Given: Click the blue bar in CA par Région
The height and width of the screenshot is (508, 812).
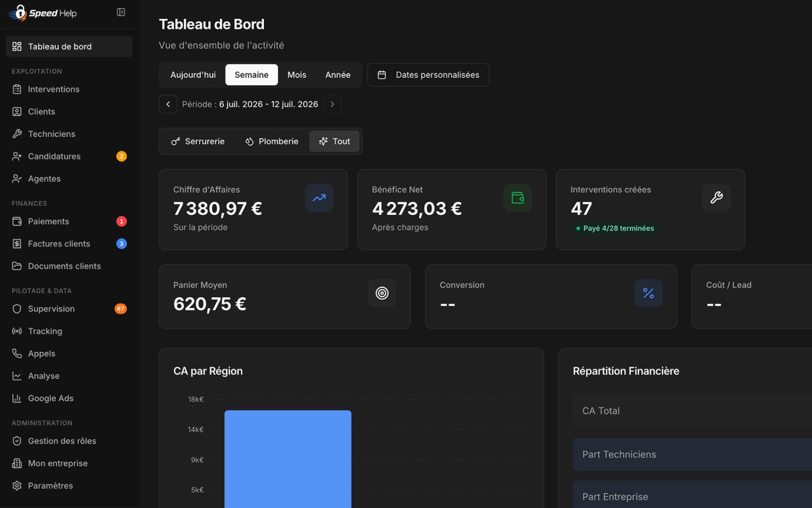Looking at the screenshot, I should pos(288,459).
